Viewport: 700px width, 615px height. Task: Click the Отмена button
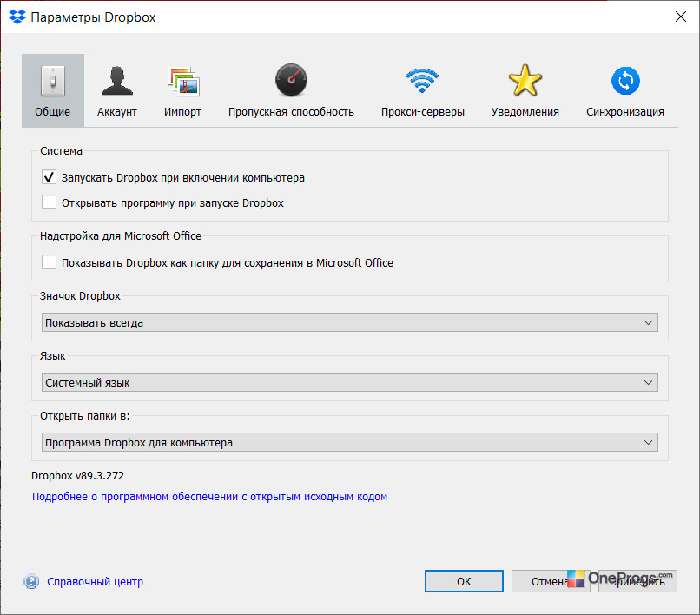(551, 581)
